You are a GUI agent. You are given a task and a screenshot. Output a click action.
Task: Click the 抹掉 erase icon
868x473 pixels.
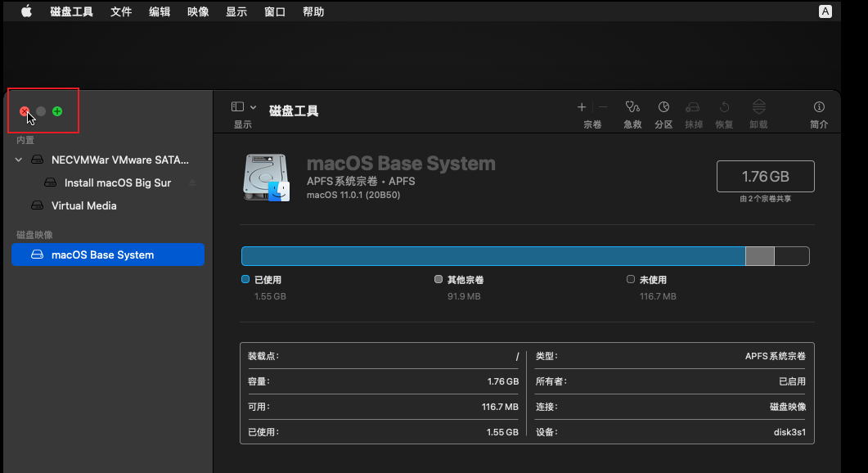(693, 107)
